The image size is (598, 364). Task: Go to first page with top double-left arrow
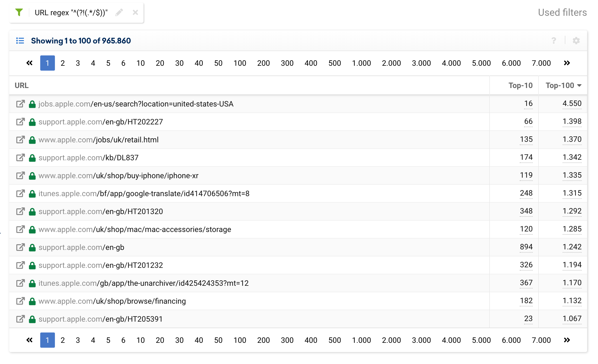click(x=29, y=63)
